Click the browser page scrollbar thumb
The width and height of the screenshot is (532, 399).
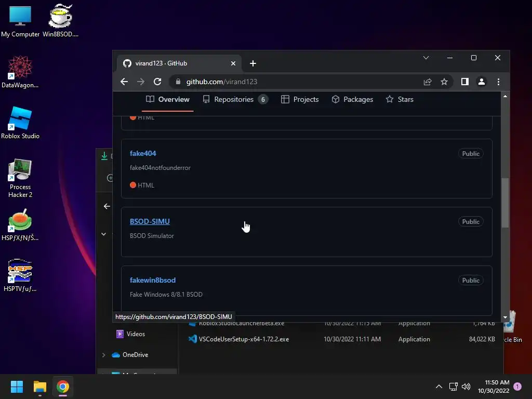pyautogui.click(x=505, y=203)
